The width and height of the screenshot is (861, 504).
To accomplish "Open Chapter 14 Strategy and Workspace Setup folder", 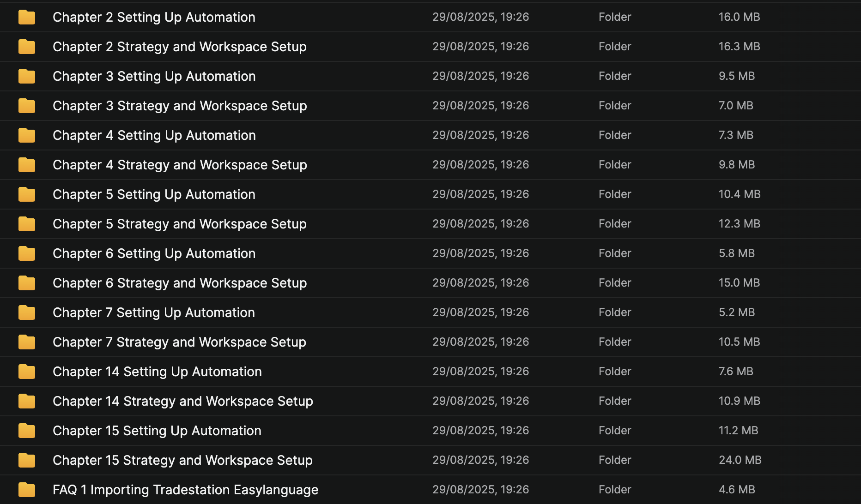I will pyautogui.click(x=182, y=401).
